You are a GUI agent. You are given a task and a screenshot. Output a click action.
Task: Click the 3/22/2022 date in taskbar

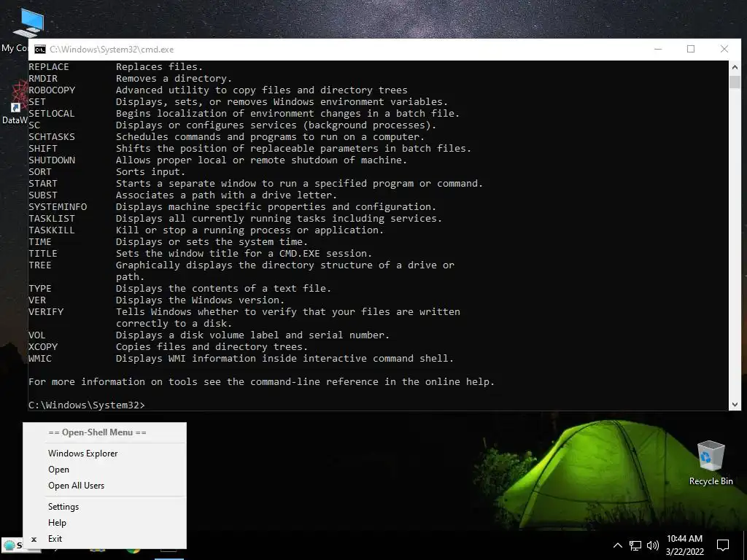684,552
